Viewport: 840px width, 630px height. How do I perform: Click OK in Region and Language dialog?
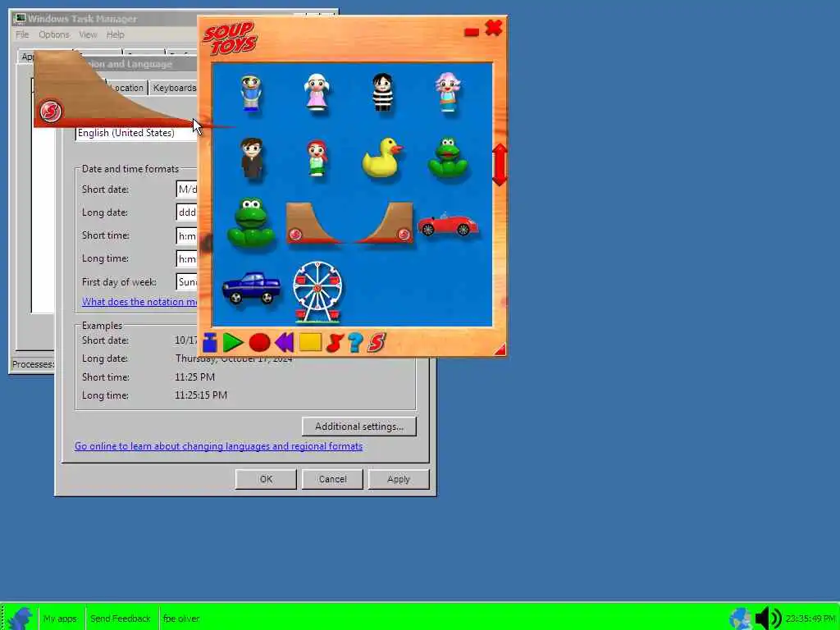click(x=266, y=479)
